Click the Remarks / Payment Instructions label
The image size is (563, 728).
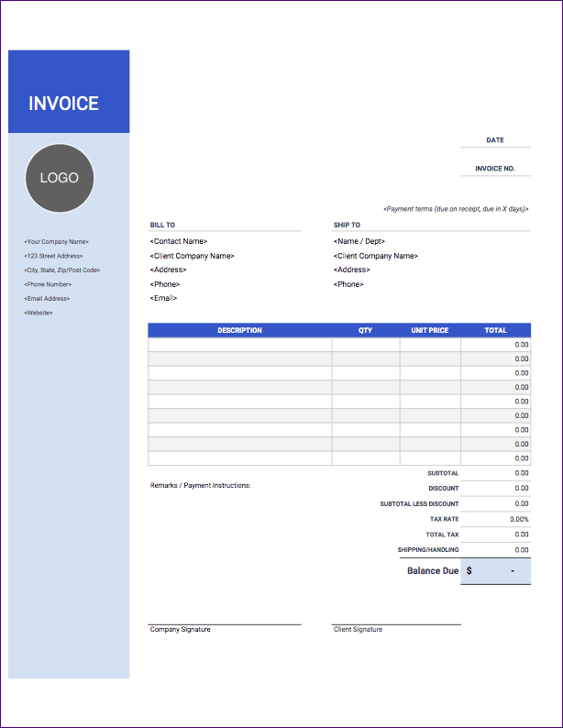[x=201, y=485]
